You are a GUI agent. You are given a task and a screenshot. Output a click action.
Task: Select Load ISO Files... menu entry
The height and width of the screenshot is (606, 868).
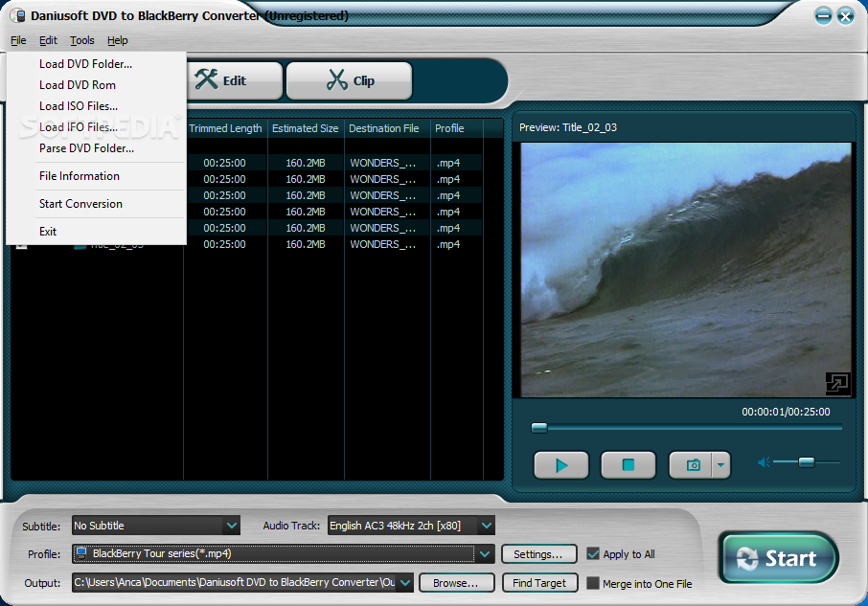pos(97,106)
